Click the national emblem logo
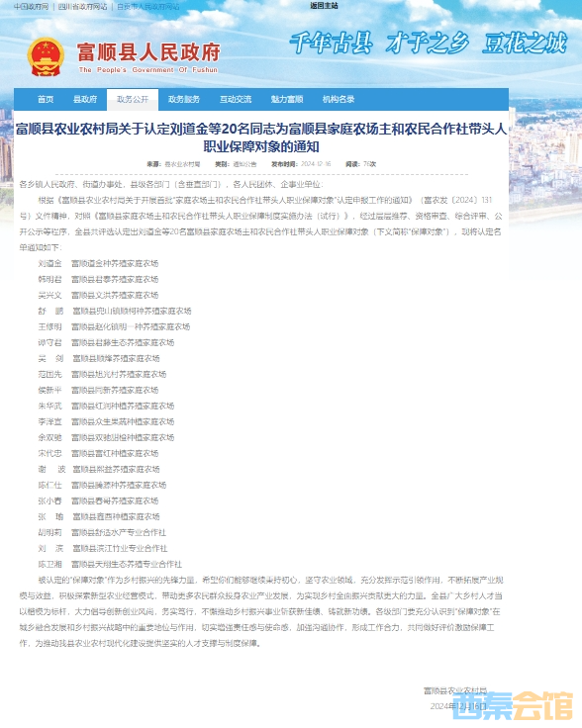The height and width of the screenshot is (728, 582). (46, 57)
